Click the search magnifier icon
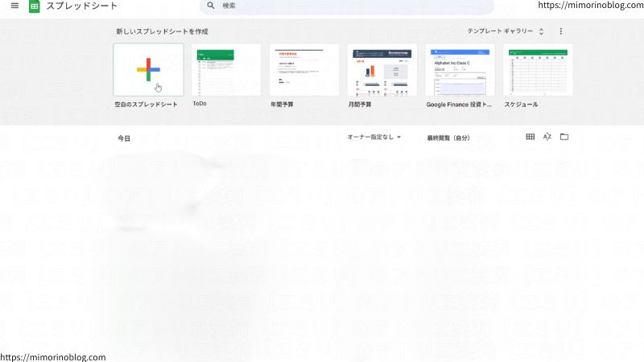The height and width of the screenshot is (362, 644). point(211,6)
